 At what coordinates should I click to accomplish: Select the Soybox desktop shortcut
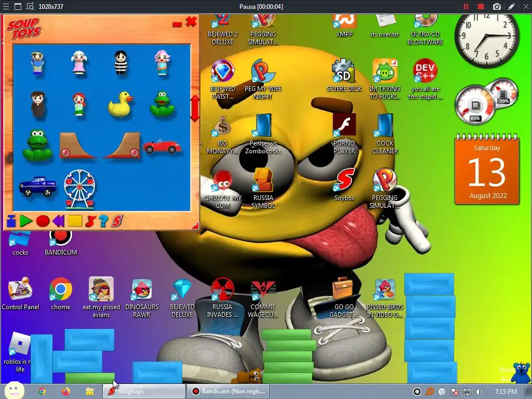pos(344,185)
